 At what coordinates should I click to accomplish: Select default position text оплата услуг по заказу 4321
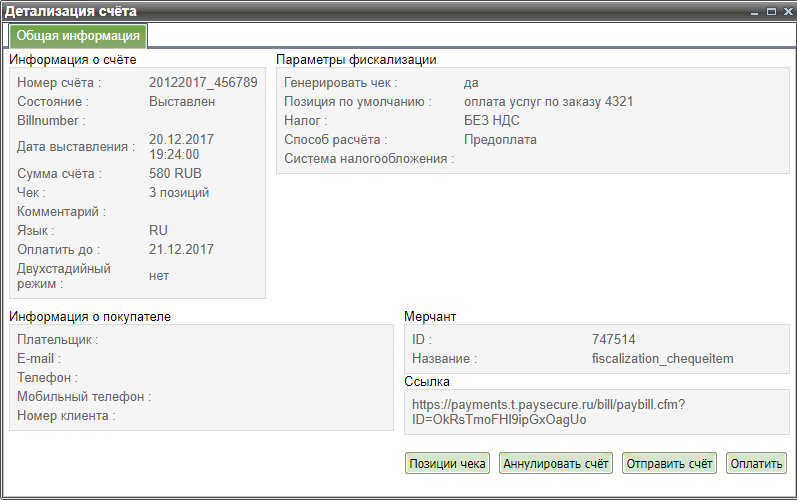point(548,102)
